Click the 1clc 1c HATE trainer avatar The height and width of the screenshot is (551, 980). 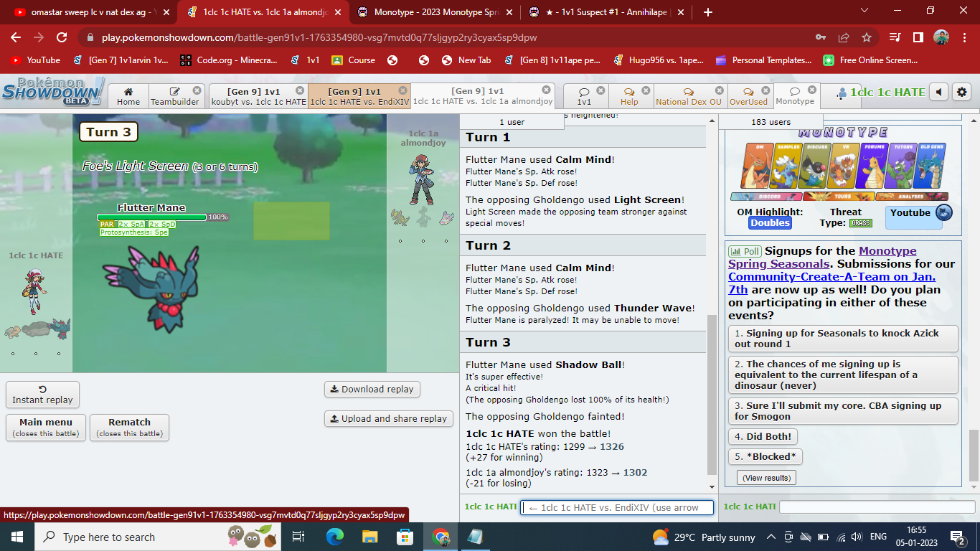[33, 292]
